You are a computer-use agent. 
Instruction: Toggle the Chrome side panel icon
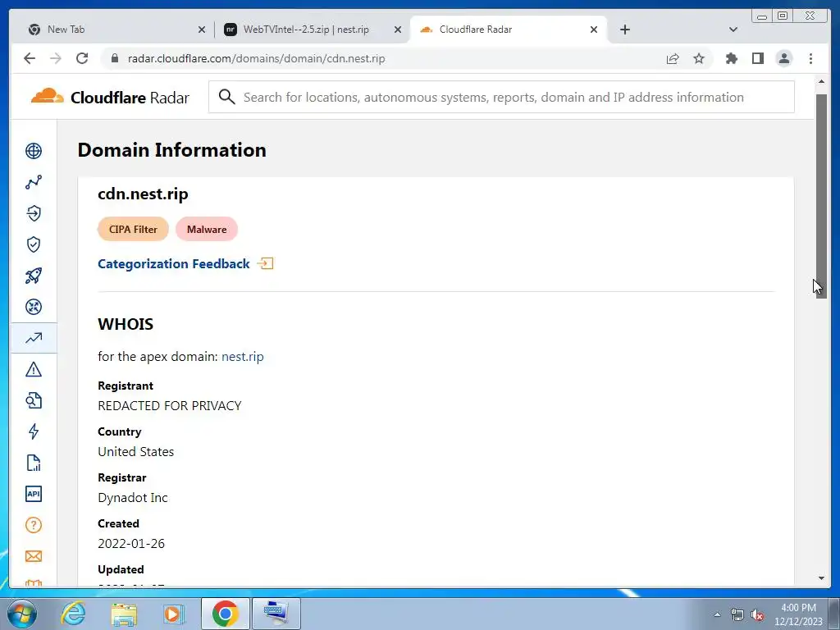click(x=757, y=58)
